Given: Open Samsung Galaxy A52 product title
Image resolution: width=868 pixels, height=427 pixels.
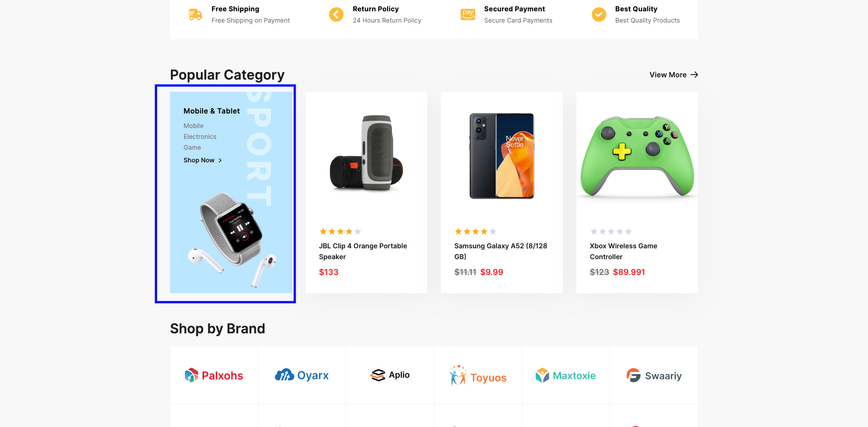Looking at the screenshot, I should point(500,251).
